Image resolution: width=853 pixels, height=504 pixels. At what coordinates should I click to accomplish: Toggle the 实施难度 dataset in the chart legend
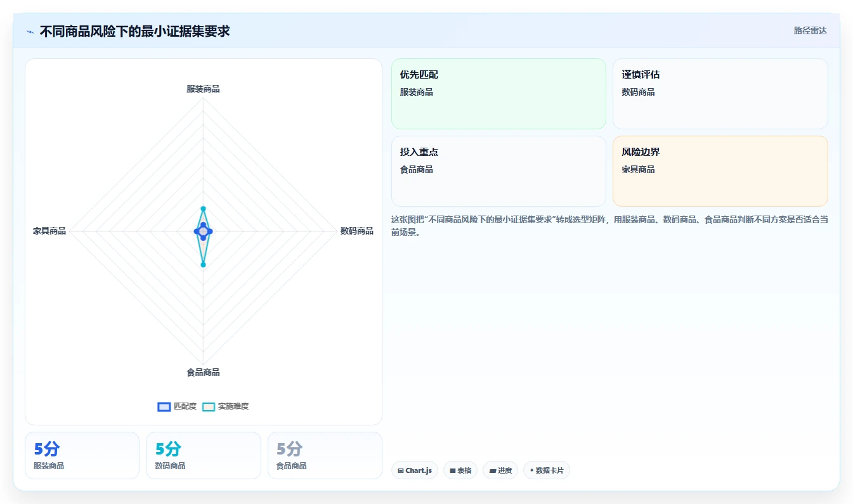tap(225, 406)
